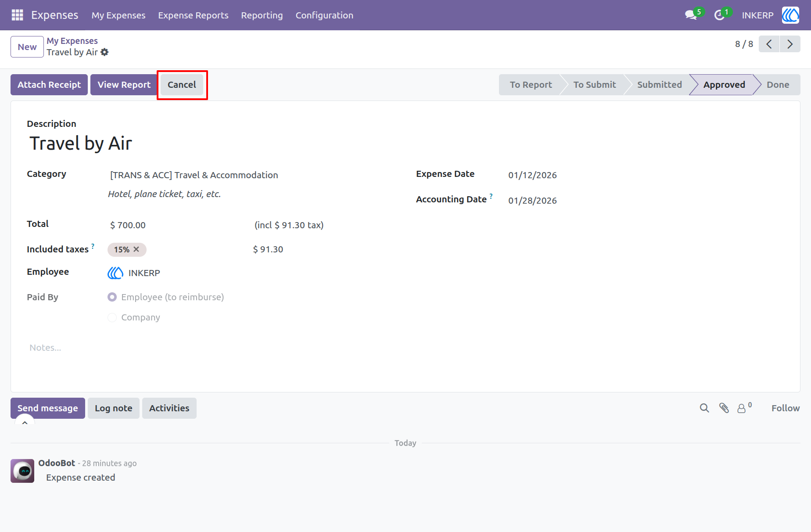Select Employee (to reimburse) radio option
The width and height of the screenshot is (811, 532).
click(112, 297)
